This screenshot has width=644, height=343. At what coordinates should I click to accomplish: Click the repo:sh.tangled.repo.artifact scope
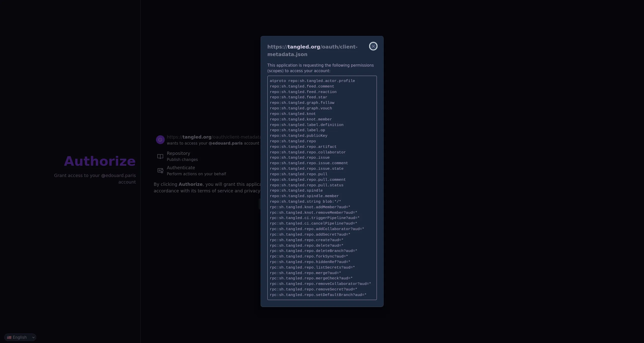tap(303, 147)
